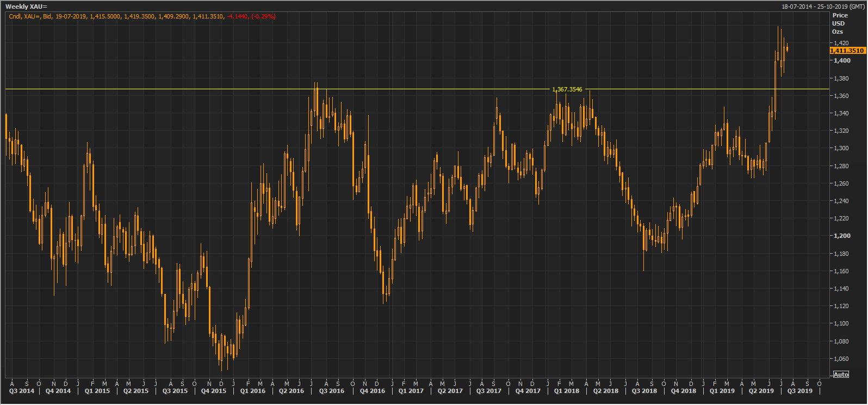The image size is (868, 405).
Task: Click the Auto scale button
Action: point(841,375)
